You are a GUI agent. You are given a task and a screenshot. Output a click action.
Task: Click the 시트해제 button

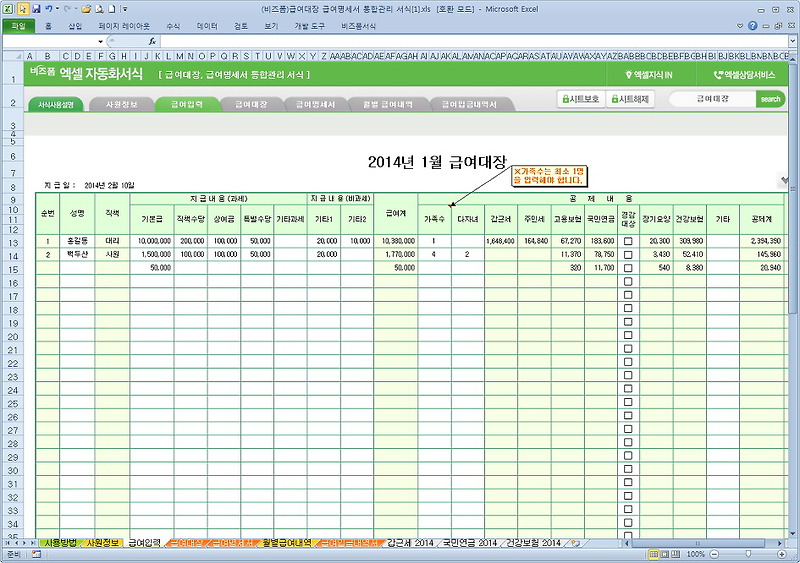pos(630,99)
